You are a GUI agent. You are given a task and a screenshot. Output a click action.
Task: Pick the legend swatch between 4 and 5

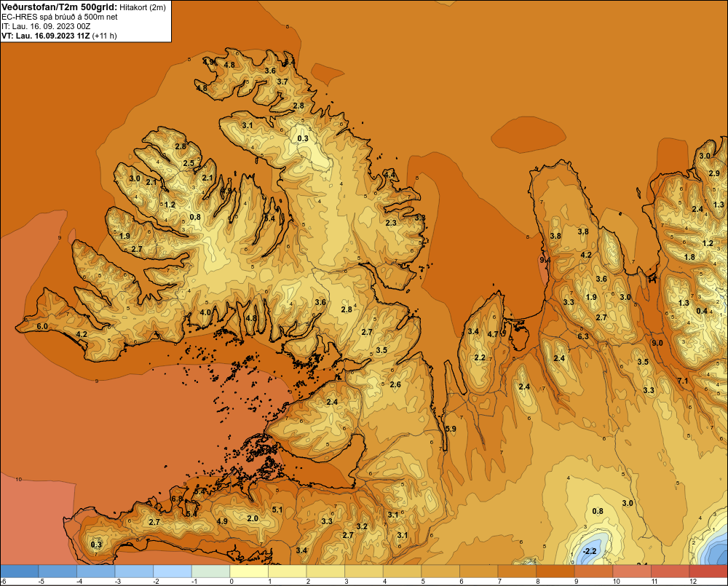(x=402, y=571)
